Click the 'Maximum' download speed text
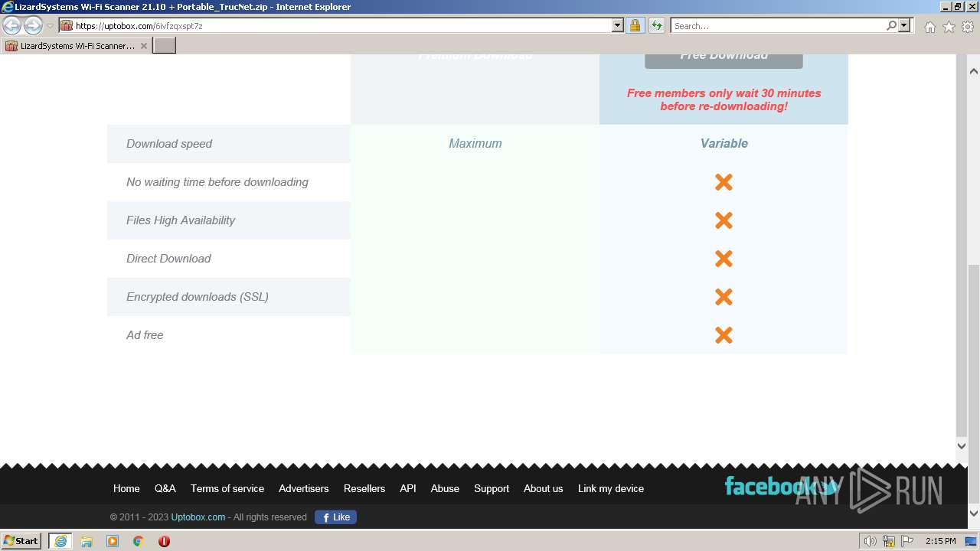The height and width of the screenshot is (551, 980). click(x=475, y=143)
